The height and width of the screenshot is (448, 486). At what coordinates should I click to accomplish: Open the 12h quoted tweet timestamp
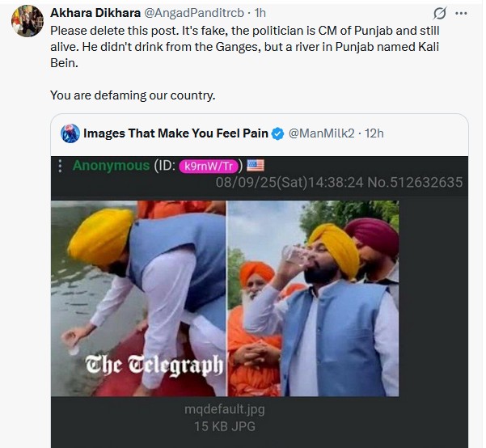tap(374, 133)
